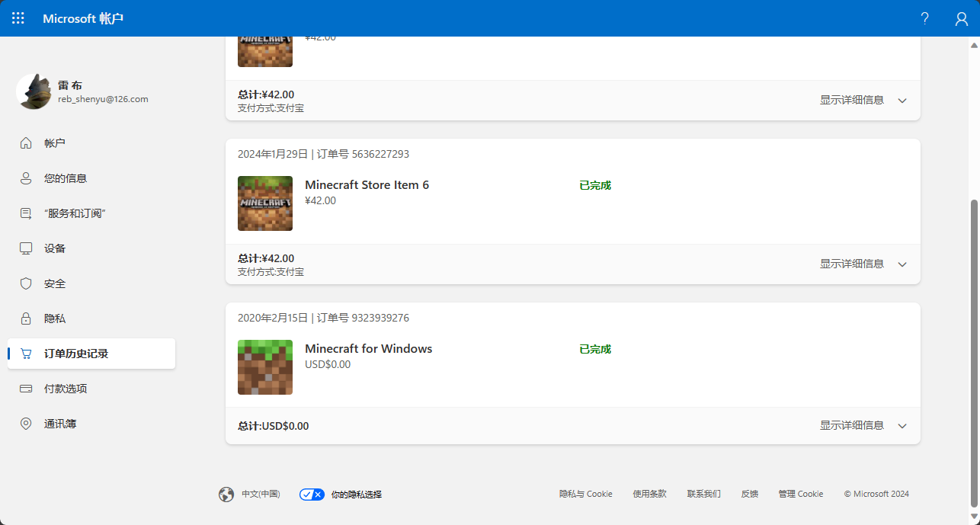
Task: Click the cart icon beside 订单历史记录
Action: 26,354
